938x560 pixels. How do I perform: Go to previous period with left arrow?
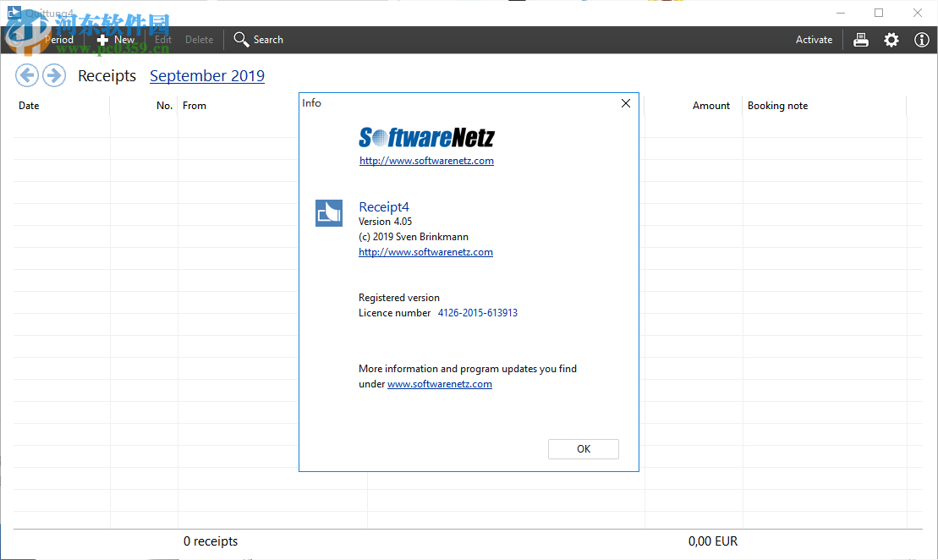27,75
